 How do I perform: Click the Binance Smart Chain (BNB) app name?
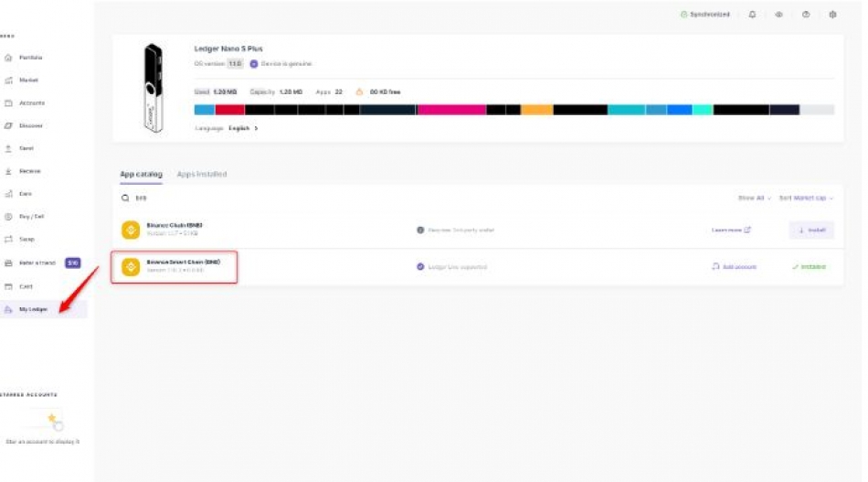click(x=184, y=262)
